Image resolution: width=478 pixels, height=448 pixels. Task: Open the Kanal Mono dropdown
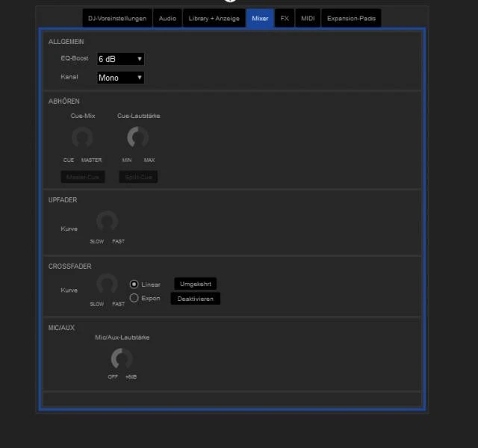tap(120, 78)
